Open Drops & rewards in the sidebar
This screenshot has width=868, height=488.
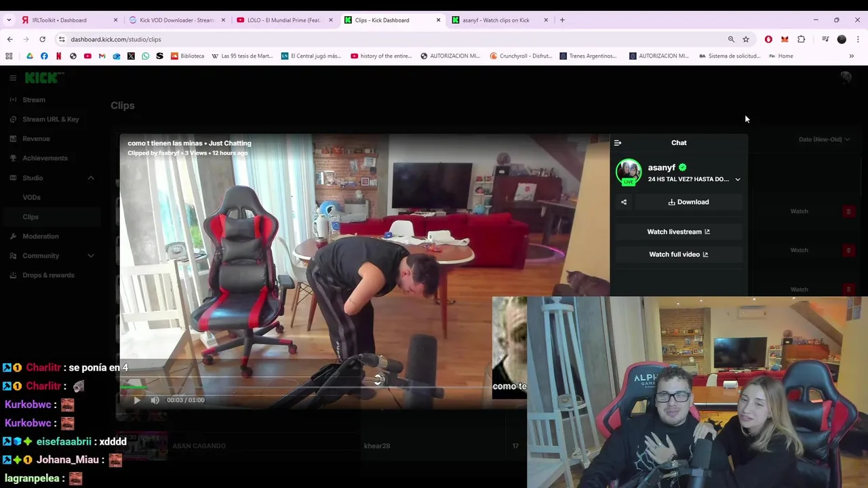tap(48, 275)
